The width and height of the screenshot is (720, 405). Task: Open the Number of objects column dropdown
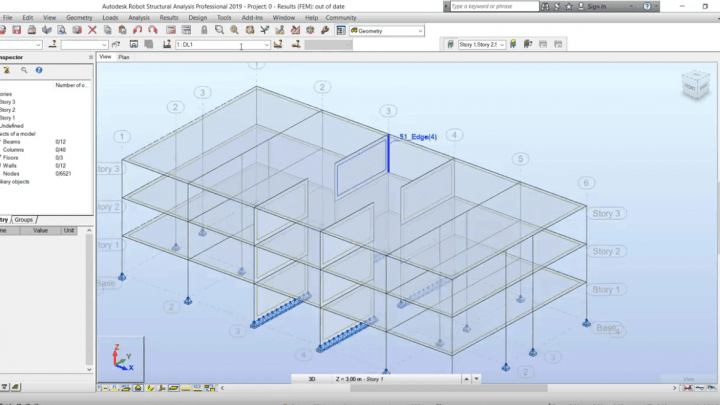(72, 85)
